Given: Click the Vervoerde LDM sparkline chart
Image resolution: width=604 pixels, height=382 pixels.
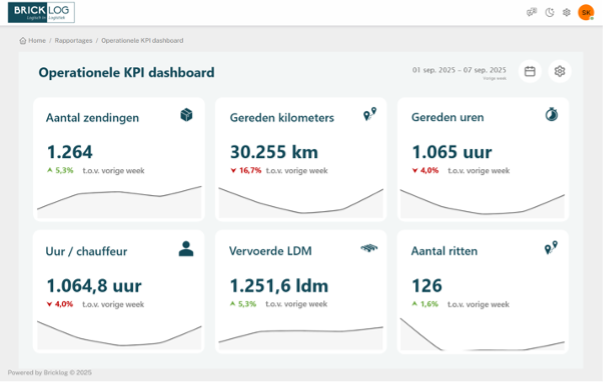Looking at the screenshot, I should [301, 338].
